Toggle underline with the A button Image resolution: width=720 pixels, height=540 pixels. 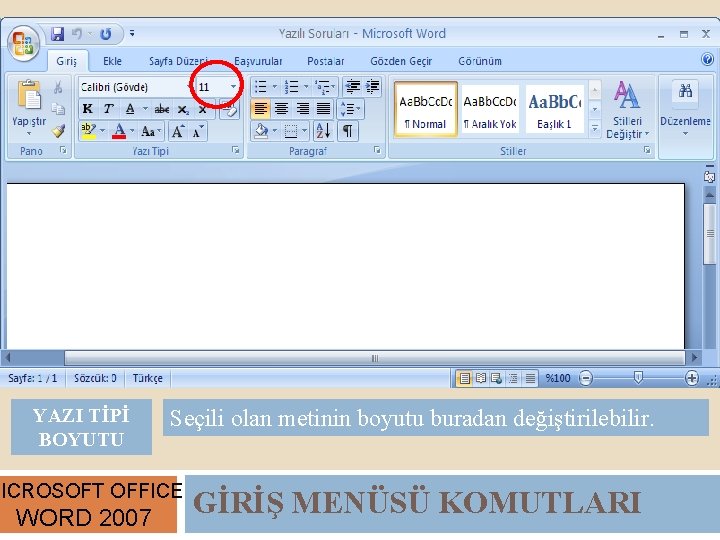[x=130, y=109]
